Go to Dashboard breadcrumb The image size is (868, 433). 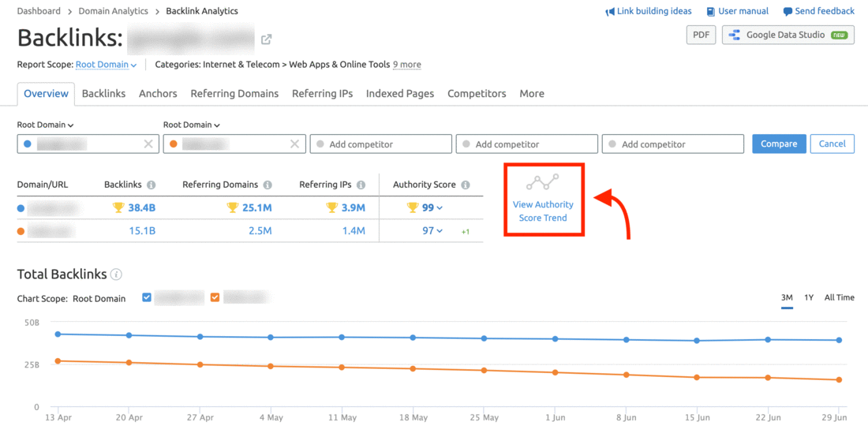tap(39, 11)
